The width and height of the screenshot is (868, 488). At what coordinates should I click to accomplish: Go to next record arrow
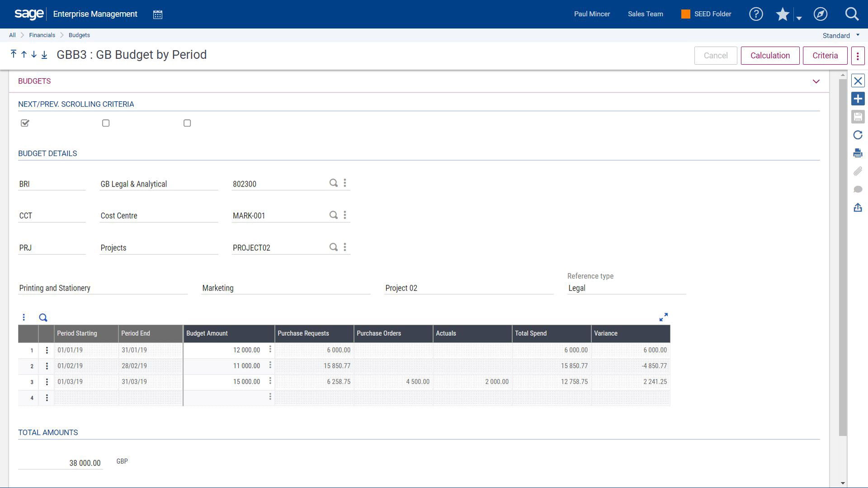[34, 54]
